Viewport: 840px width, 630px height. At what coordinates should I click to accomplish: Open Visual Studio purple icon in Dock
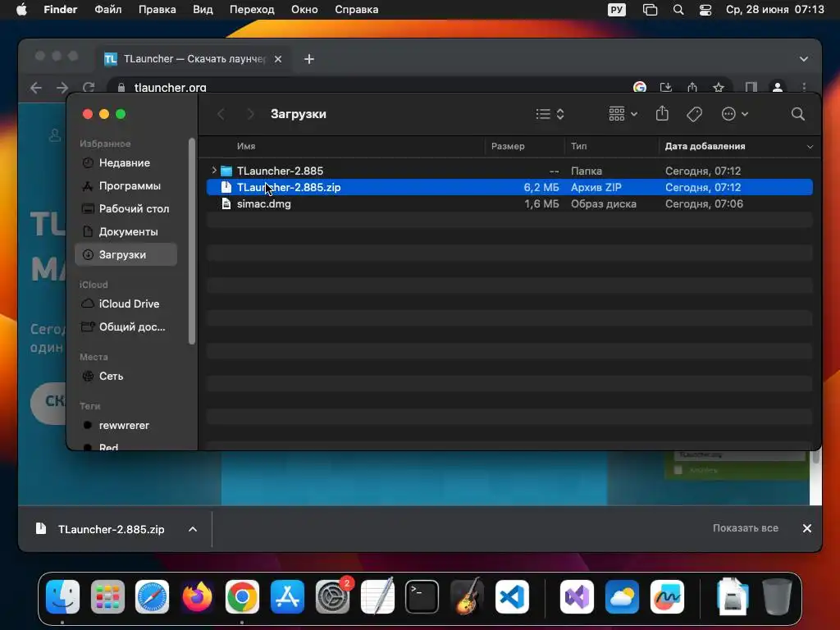[577, 596]
